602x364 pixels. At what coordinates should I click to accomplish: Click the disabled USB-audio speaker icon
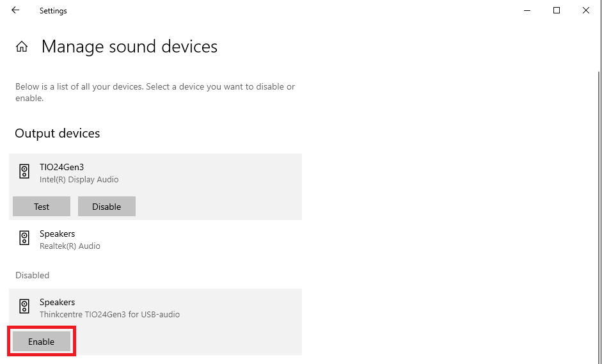pos(24,306)
